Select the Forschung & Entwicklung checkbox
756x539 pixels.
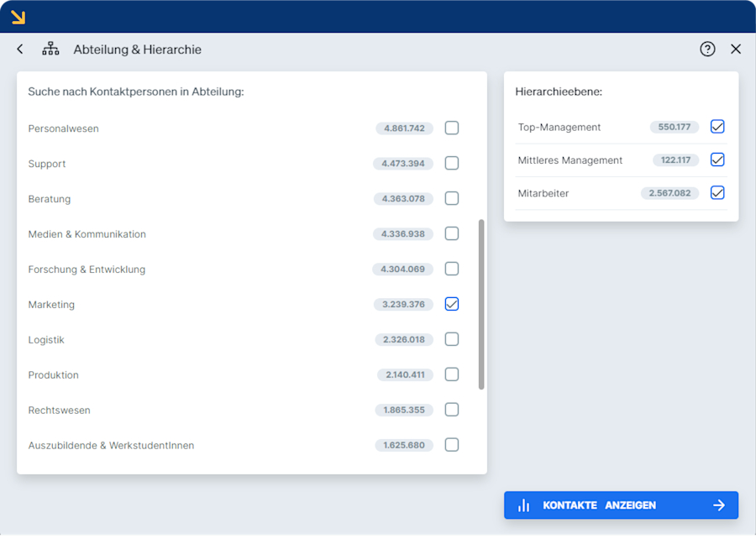pyautogui.click(x=452, y=269)
